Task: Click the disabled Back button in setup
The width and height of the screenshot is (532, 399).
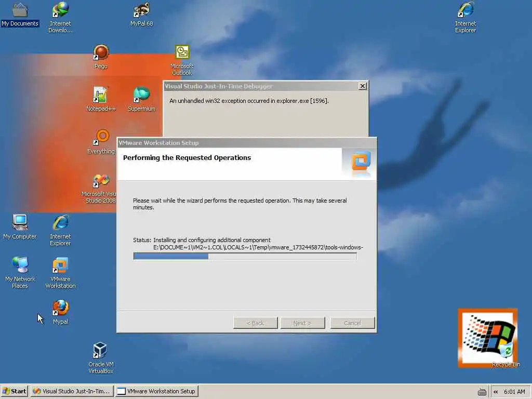Action: point(256,323)
